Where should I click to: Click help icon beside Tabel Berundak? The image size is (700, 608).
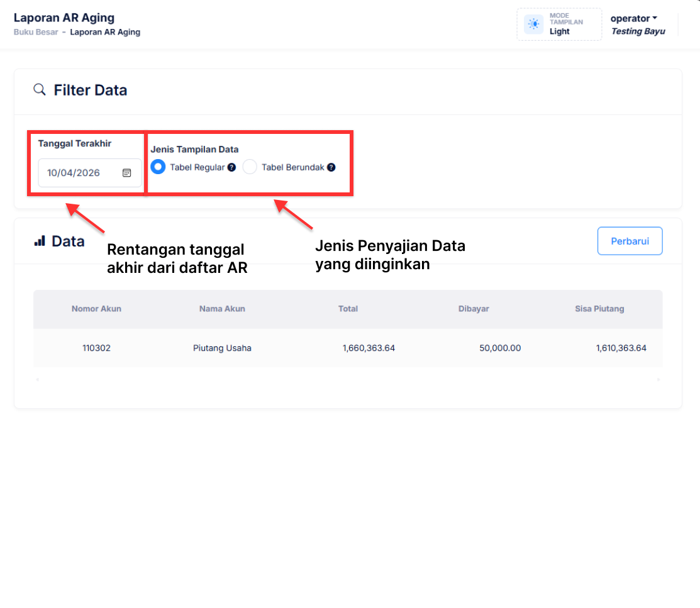pos(331,168)
